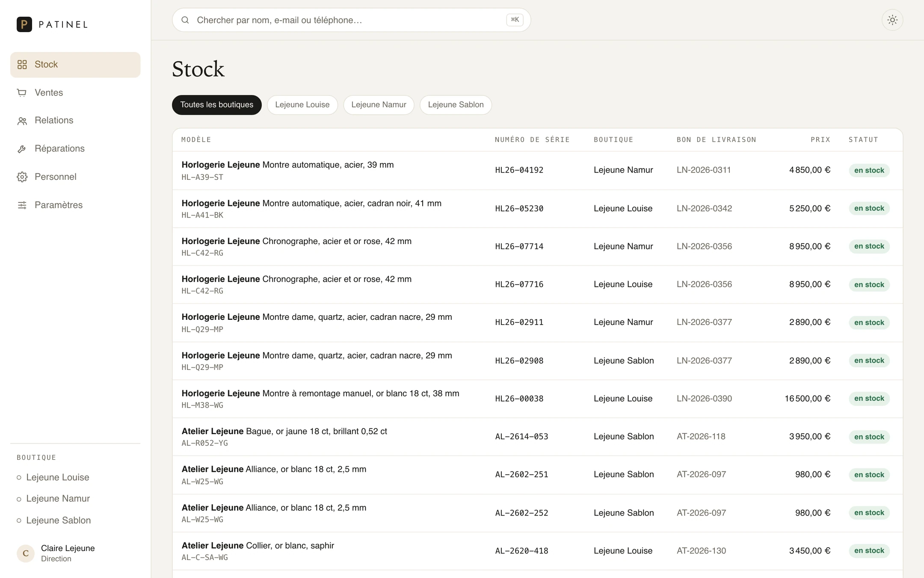Click the Réparations wrench icon
The height and width of the screenshot is (578, 924).
coord(22,149)
